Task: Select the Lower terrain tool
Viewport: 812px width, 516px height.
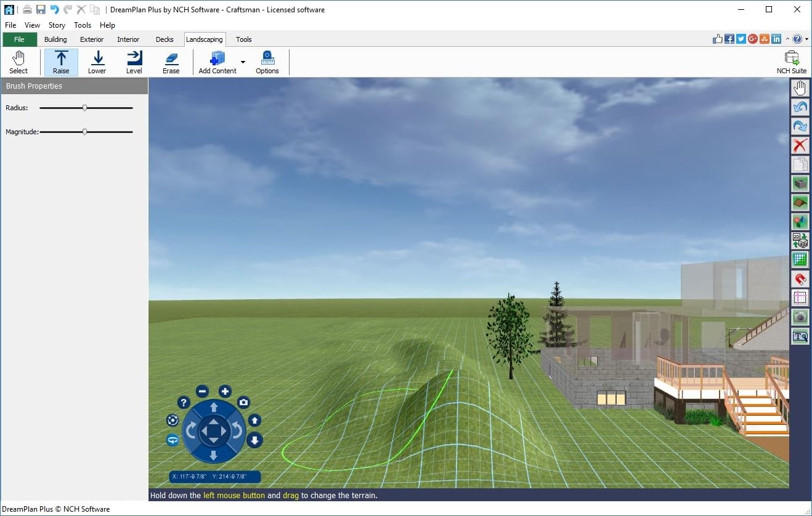Action: (x=97, y=62)
